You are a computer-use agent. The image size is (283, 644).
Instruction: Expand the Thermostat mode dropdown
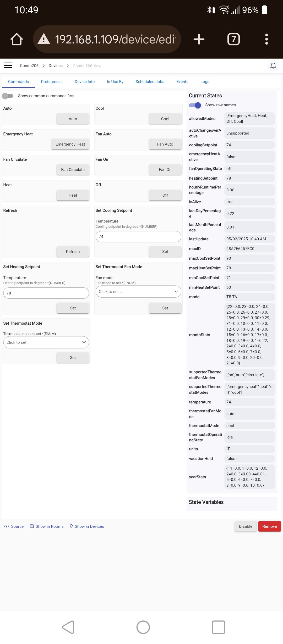coord(46,342)
